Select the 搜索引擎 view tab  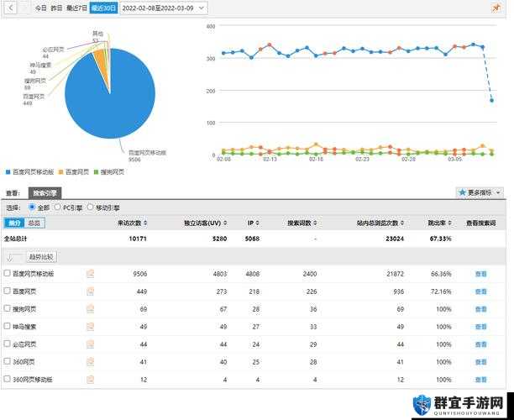[45, 193]
